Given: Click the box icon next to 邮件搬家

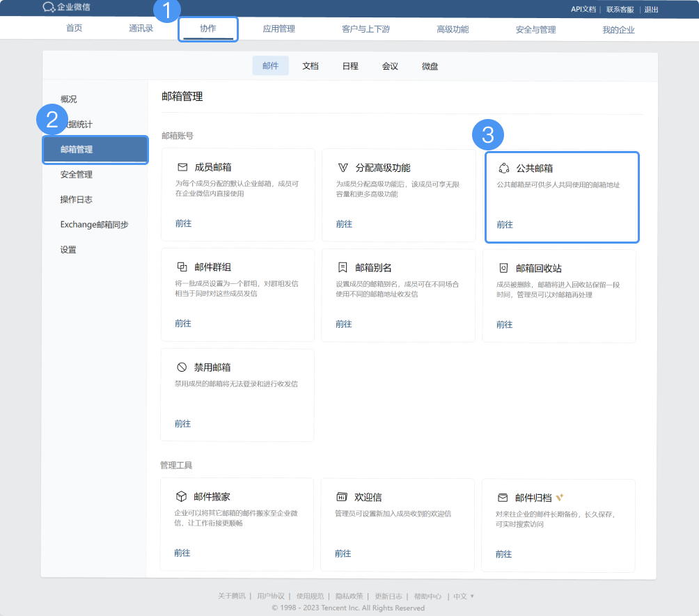Looking at the screenshot, I should click(182, 496).
